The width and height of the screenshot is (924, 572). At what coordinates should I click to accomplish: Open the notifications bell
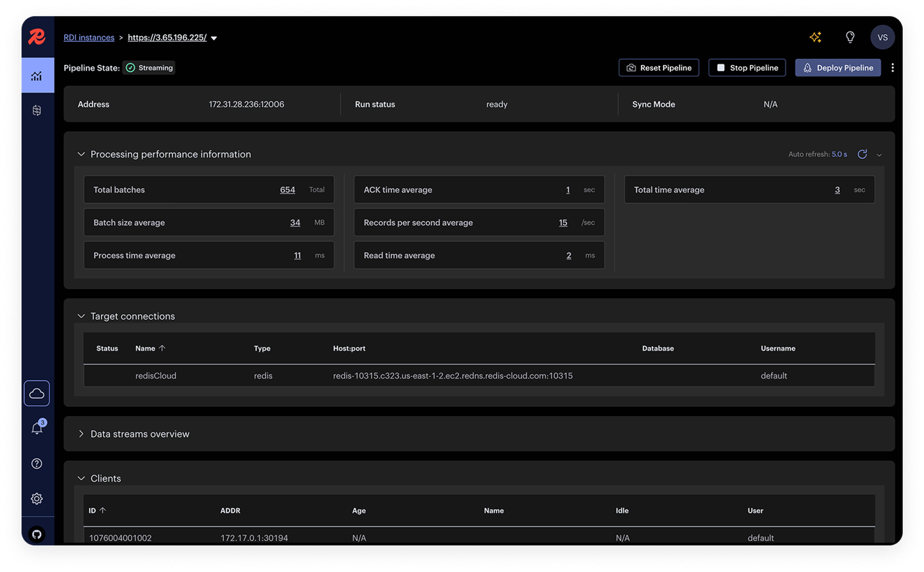click(37, 428)
